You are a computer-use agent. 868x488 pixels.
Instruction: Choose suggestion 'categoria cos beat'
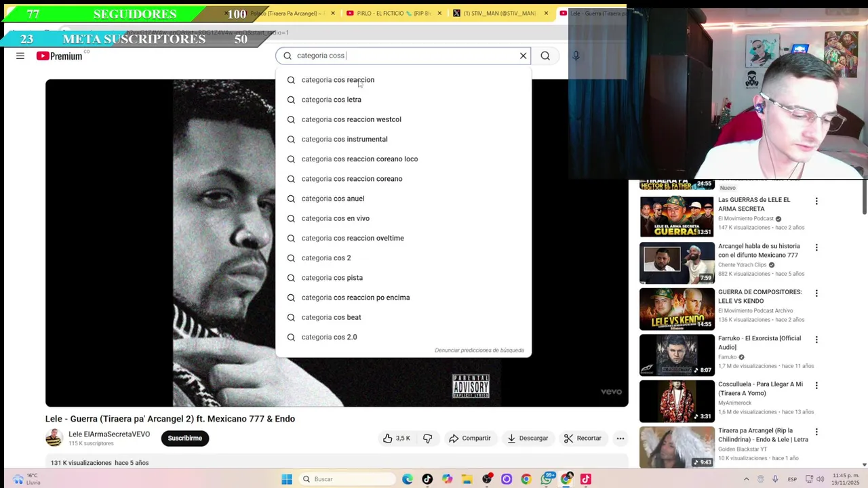[x=403, y=317]
